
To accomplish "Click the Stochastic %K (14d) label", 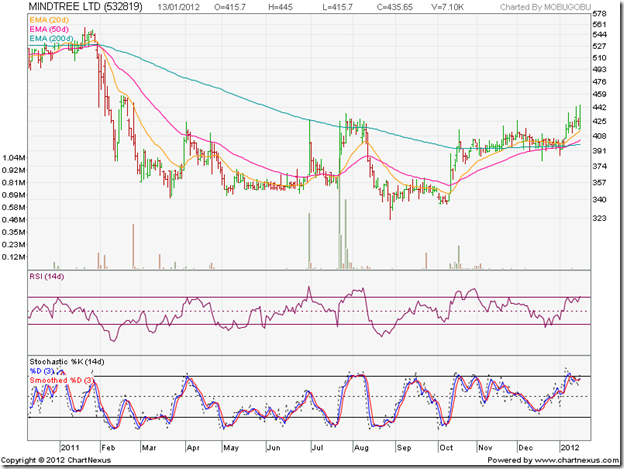I will (x=67, y=362).
